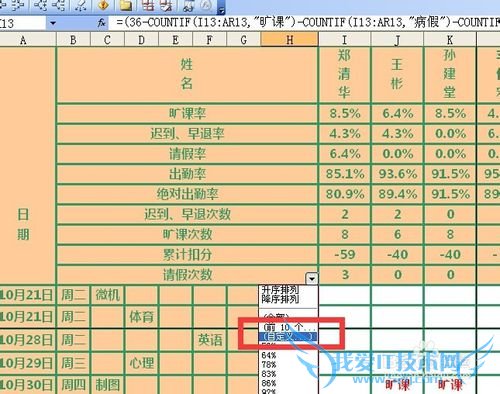Click the Circle Invalid Data icon
500x394 pixels.
[x=148, y=5]
